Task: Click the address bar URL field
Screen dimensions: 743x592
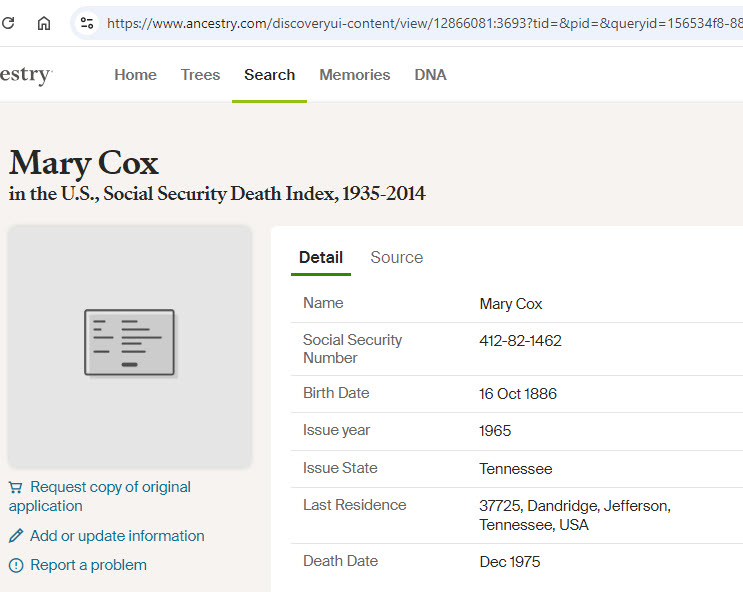Action: (422, 23)
